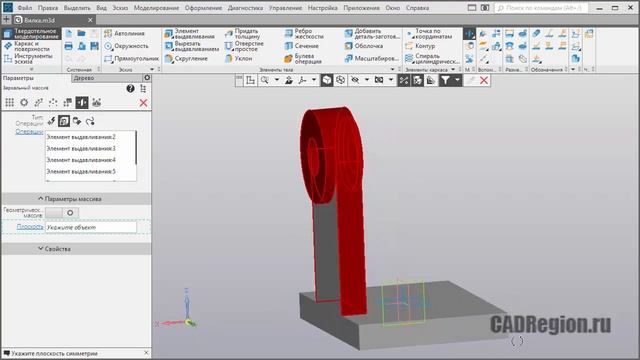Select the concentric array type icon
Viewport: 640px width, 360px height.
click(x=24, y=102)
